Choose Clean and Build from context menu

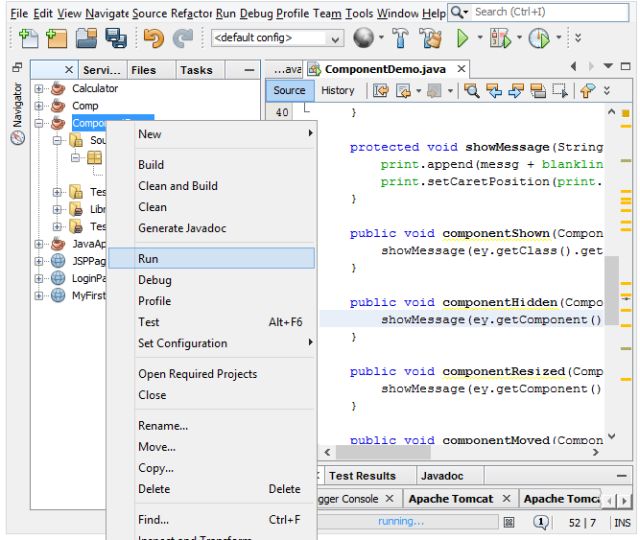click(x=212, y=186)
